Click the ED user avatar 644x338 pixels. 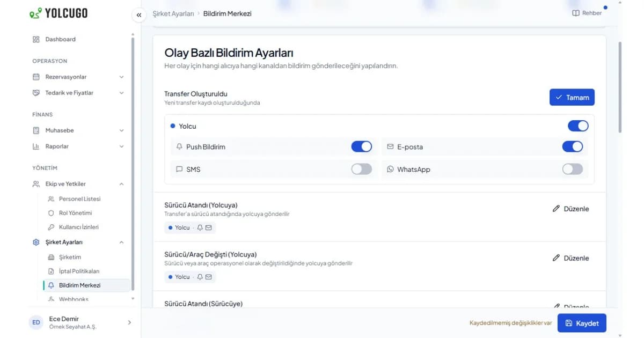pos(36,322)
